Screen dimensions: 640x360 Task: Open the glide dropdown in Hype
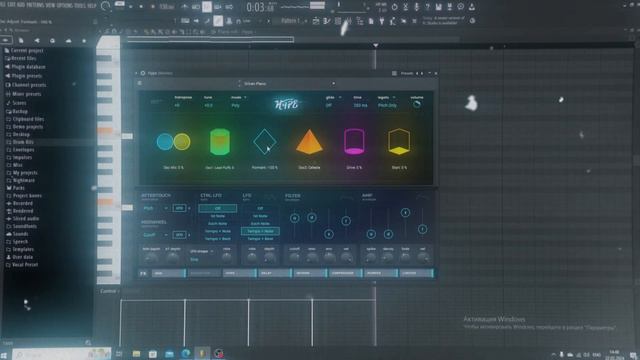[x=340, y=98]
